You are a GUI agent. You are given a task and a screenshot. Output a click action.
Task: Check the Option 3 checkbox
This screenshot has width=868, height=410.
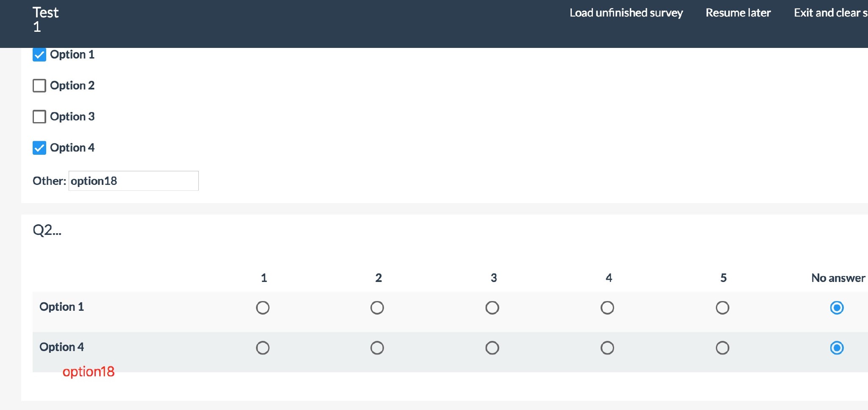(x=39, y=117)
